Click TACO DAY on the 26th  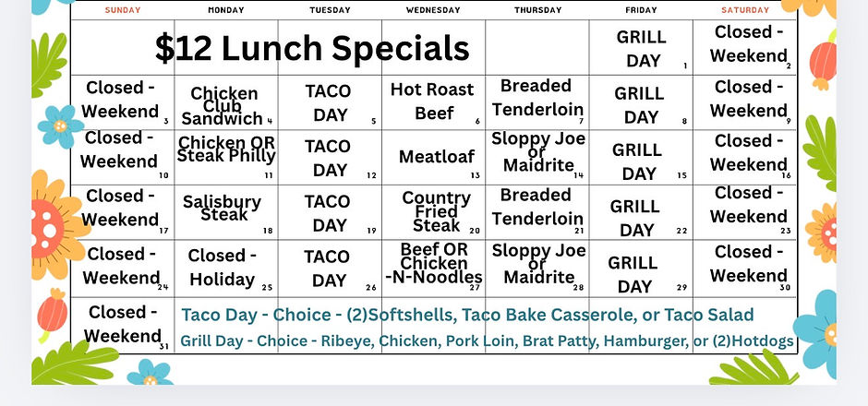330,269
